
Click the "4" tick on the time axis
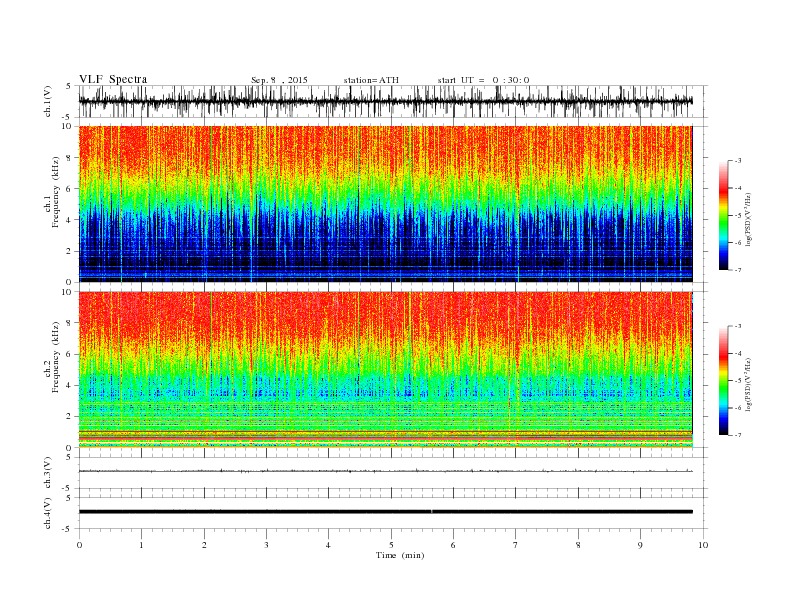coord(329,545)
